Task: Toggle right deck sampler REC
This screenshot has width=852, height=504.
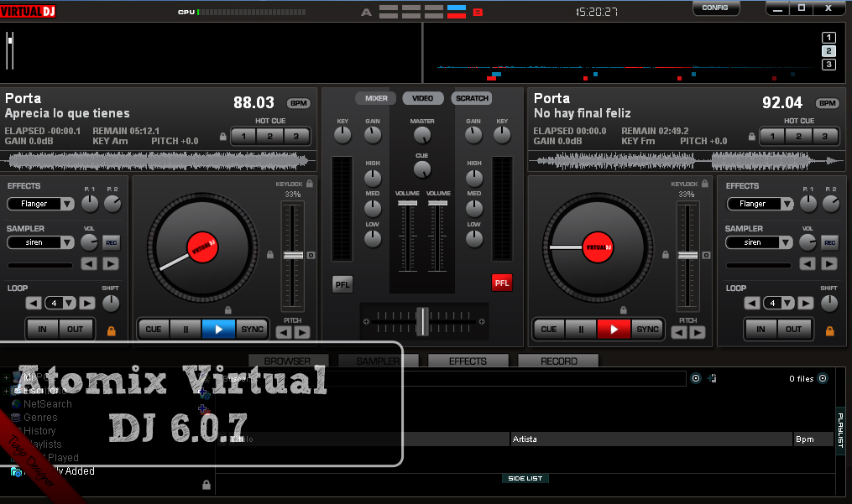Action: tap(829, 242)
